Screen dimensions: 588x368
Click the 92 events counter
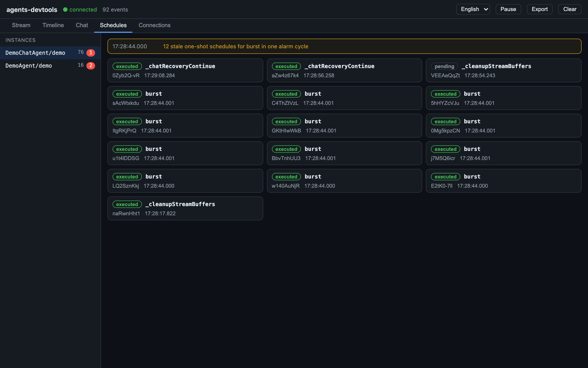click(x=115, y=9)
